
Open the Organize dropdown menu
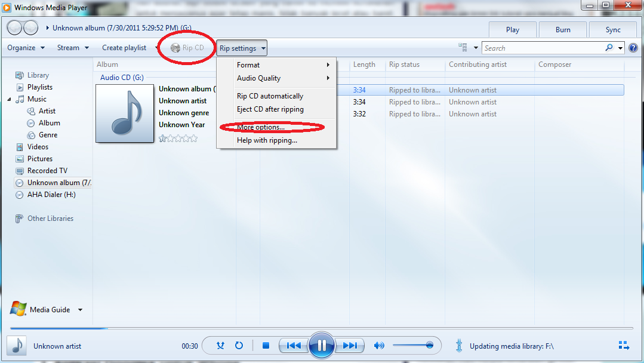[26, 48]
